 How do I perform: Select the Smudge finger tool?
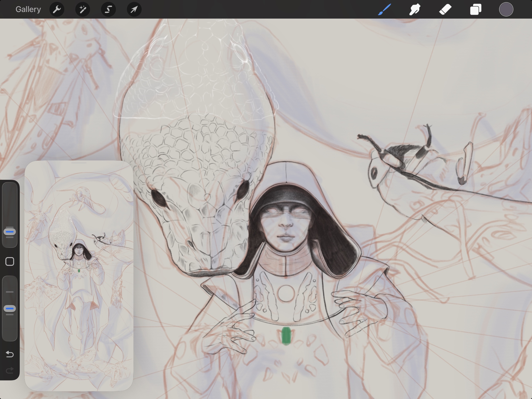pyautogui.click(x=415, y=10)
